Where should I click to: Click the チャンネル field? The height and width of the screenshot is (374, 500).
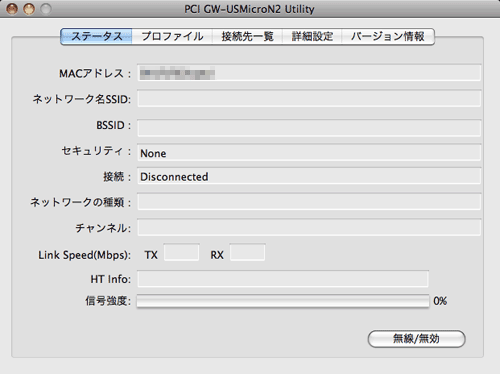(x=309, y=227)
